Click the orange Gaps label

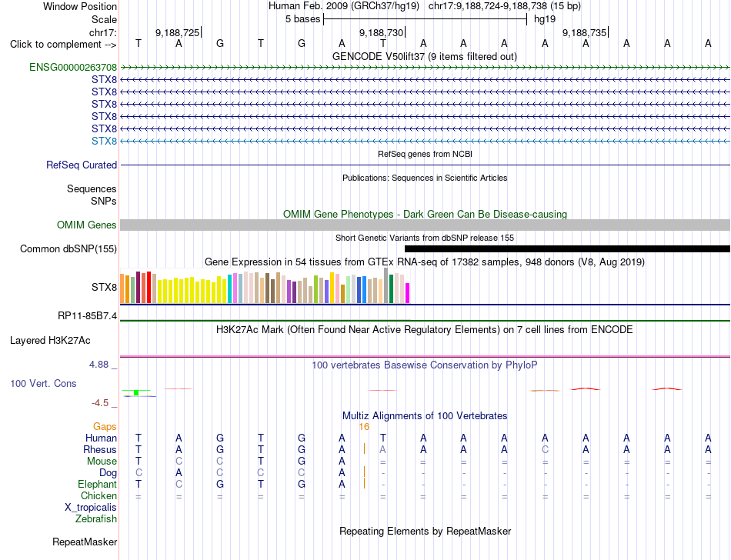pyautogui.click(x=105, y=426)
